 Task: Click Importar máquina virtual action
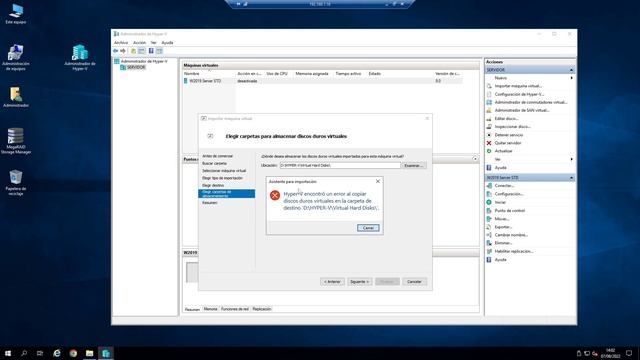(x=518, y=86)
